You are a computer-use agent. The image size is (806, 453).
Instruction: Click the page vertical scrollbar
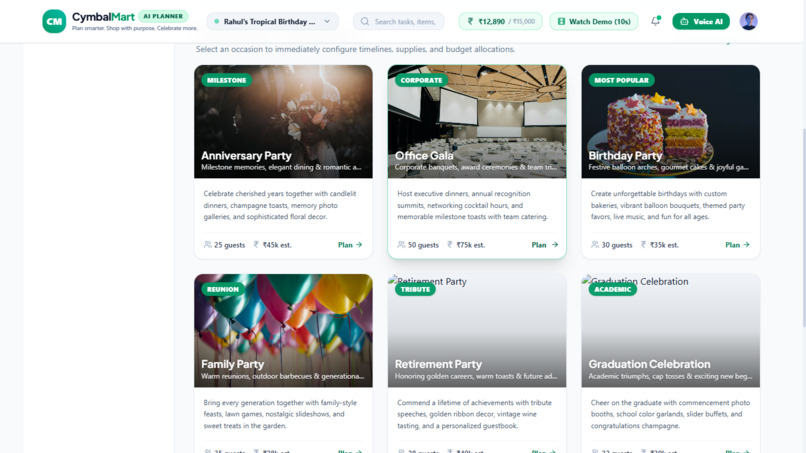point(803,226)
